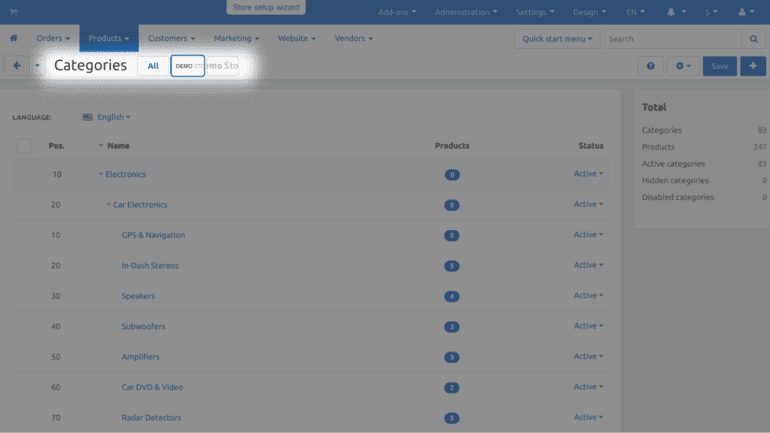The height and width of the screenshot is (433, 770).
Task: Toggle the select-all categories checkbox
Action: tap(25, 146)
